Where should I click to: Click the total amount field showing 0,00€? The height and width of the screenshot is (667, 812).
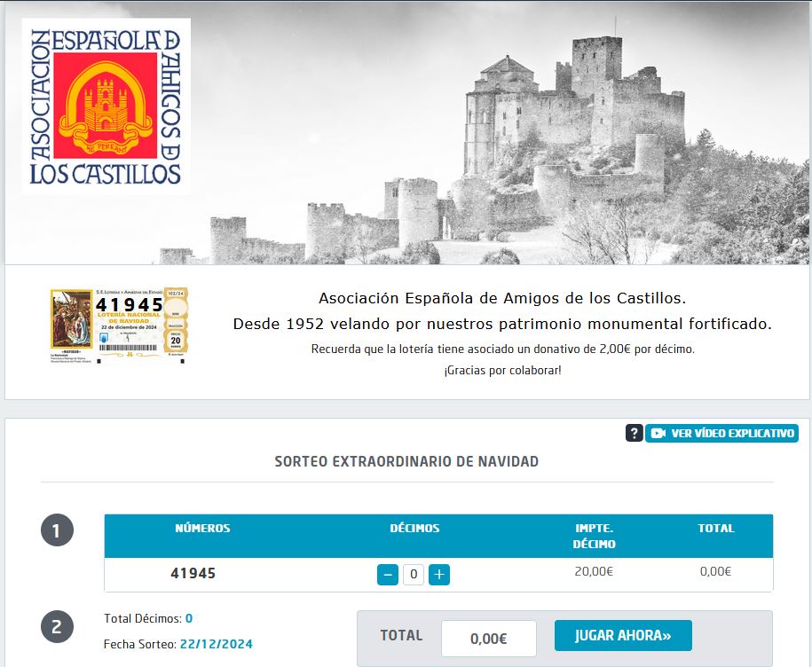pos(489,639)
